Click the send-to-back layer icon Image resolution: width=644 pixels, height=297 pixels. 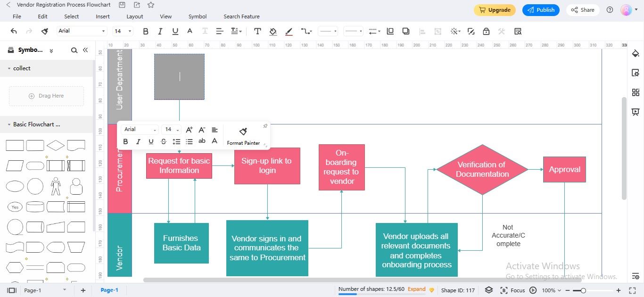coord(406,31)
